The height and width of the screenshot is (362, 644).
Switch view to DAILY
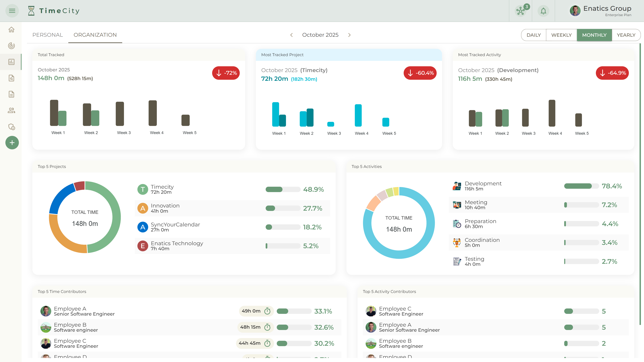533,35
